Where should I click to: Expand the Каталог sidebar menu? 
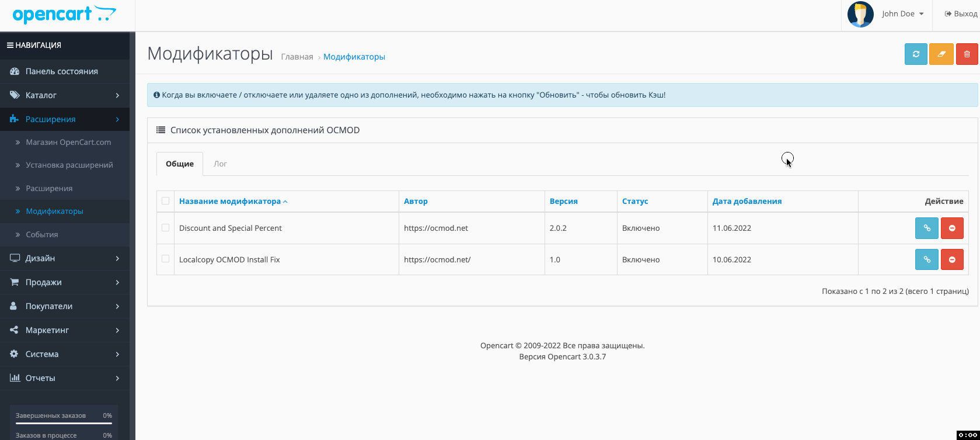coord(64,95)
